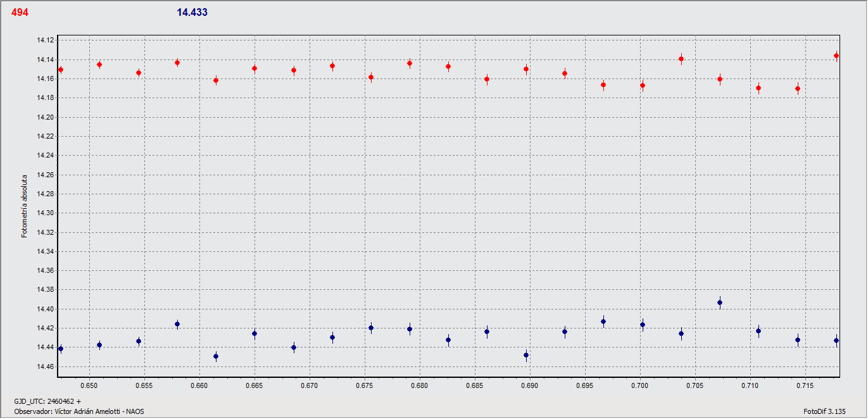Viewport: 868px width, 419px height.
Task: Select the rightmost blue data point
Action: pyautogui.click(x=836, y=341)
